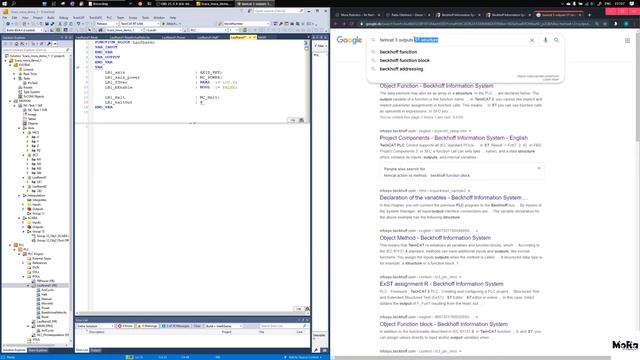Collapse the SCARA node
640x360 pixels.
20,218
